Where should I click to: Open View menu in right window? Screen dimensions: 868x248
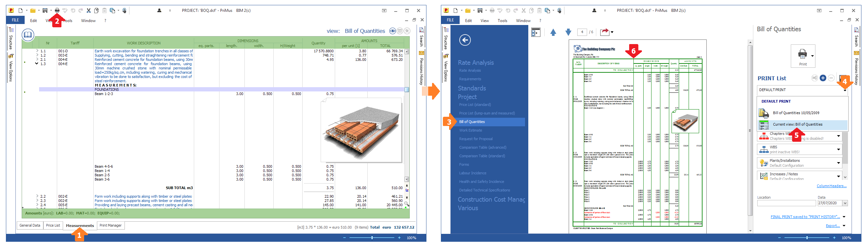click(485, 21)
